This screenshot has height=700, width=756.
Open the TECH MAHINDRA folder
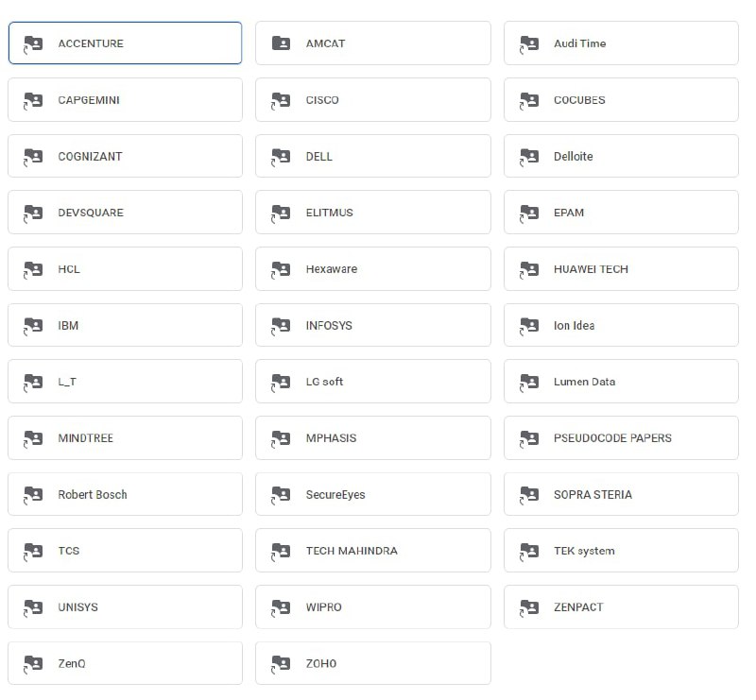point(372,550)
